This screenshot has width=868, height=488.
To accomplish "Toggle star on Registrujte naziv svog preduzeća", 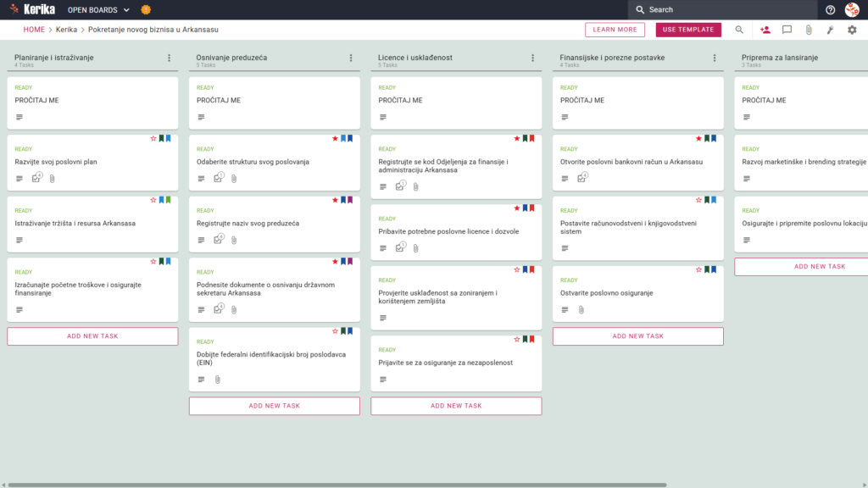I will pyautogui.click(x=335, y=200).
